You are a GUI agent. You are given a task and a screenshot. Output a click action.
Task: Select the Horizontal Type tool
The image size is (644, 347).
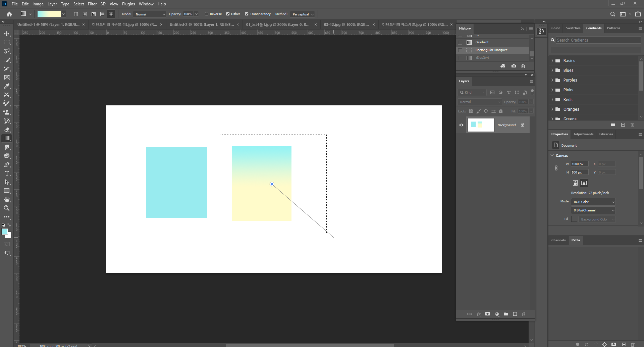tap(7, 173)
